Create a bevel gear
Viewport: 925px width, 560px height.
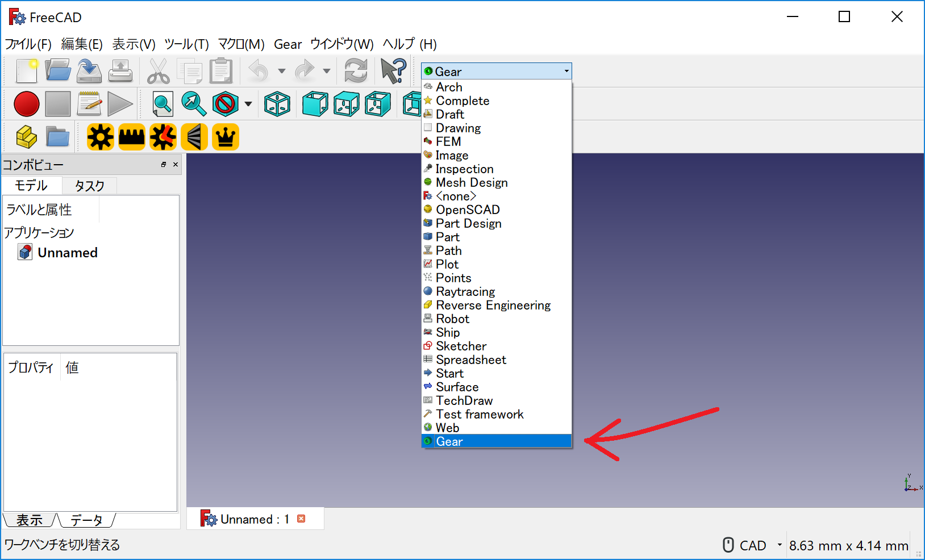194,137
